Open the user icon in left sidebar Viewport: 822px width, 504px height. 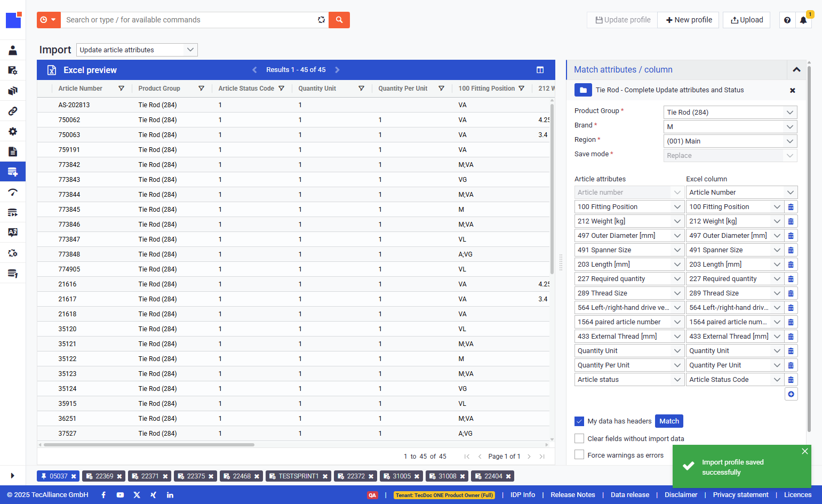pyautogui.click(x=13, y=51)
